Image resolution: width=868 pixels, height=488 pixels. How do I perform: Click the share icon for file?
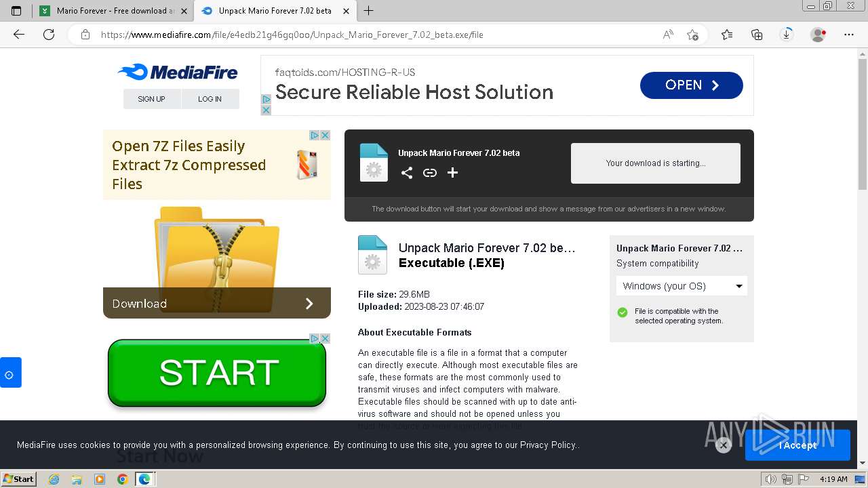pos(407,173)
